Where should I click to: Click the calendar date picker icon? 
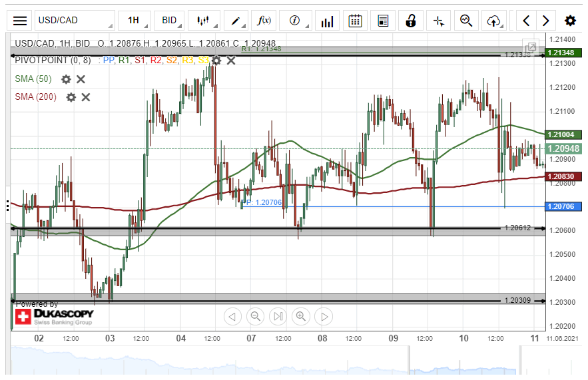(356, 20)
